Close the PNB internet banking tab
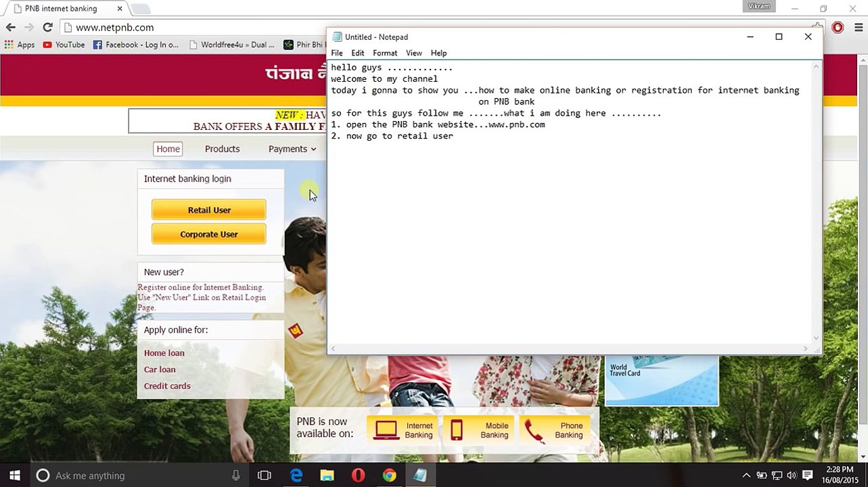Image resolution: width=868 pixels, height=487 pixels. (120, 9)
